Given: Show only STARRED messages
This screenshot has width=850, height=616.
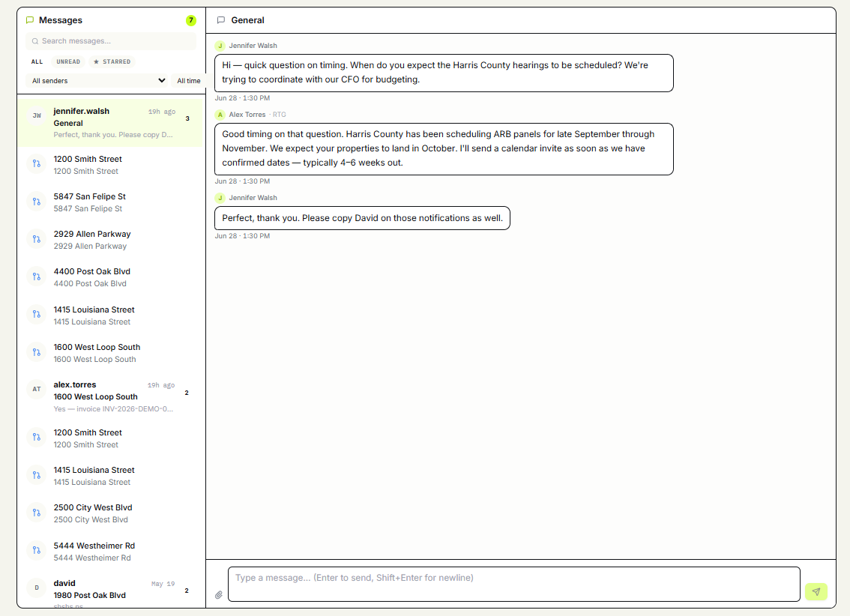Looking at the screenshot, I should 112,61.
